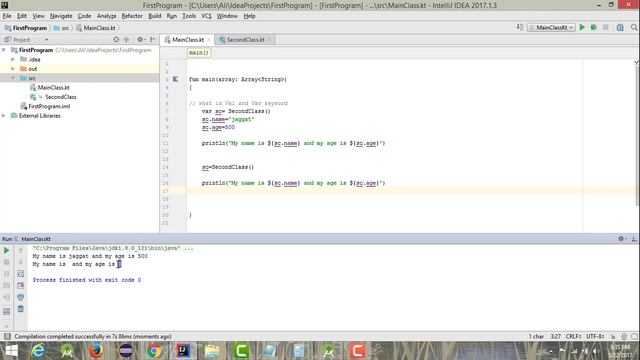The image size is (640, 360).
Task: Rerun MainClassKt in Run panel
Action: tap(7, 250)
